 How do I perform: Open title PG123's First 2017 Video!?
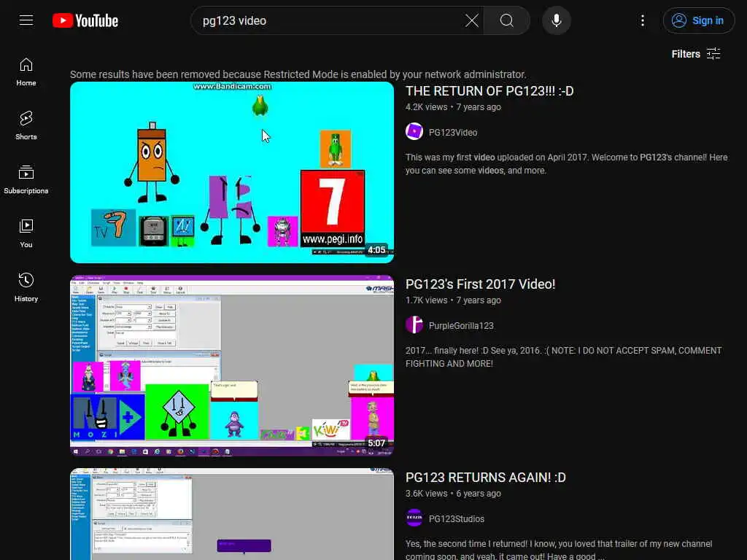coord(480,284)
